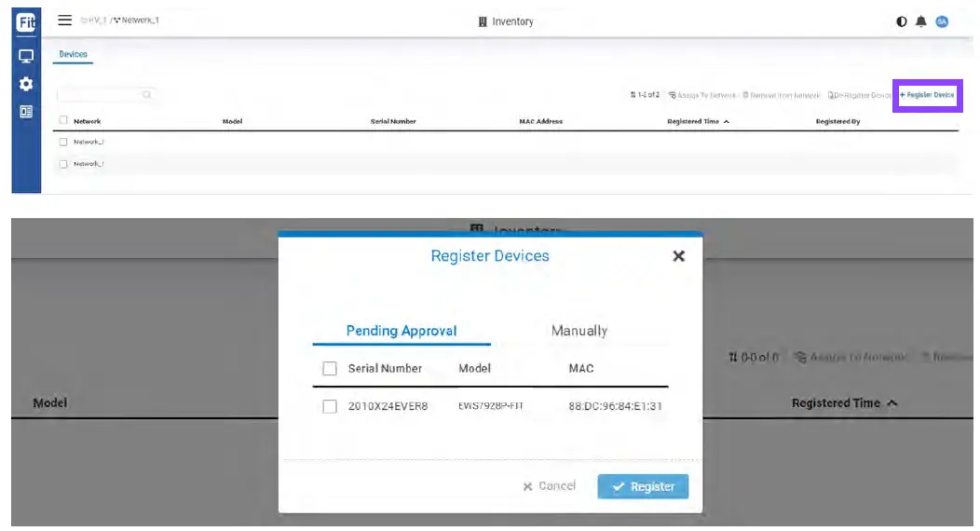Switch to the Pending Approval tab
The height and width of the screenshot is (531, 980).
[402, 331]
